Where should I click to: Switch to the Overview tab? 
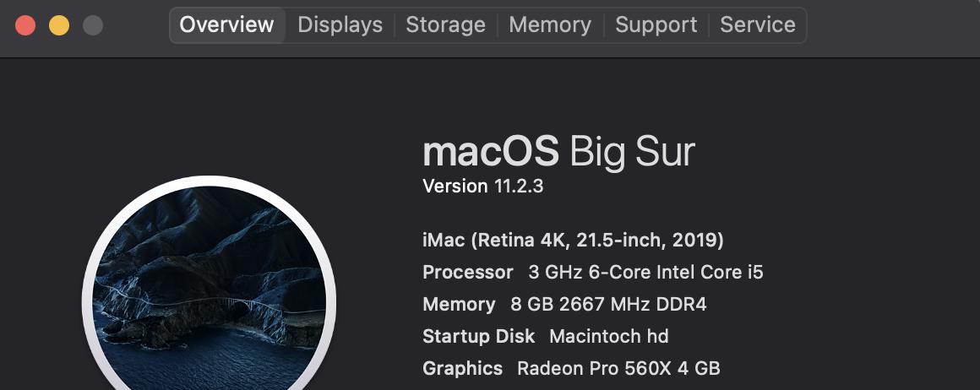click(x=227, y=25)
